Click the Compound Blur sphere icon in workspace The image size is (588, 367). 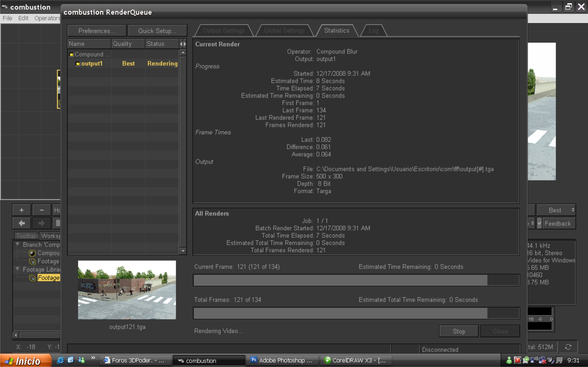point(32,253)
